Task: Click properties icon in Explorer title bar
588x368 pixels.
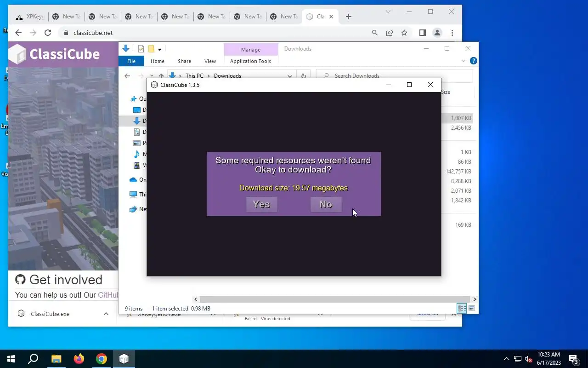Action: (x=141, y=49)
